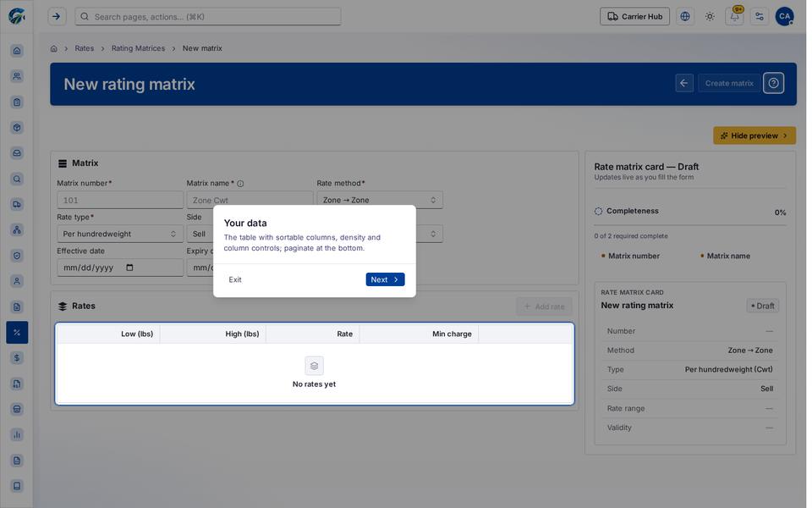Open the sliders settings icon in top bar
812x508 pixels.
760,17
